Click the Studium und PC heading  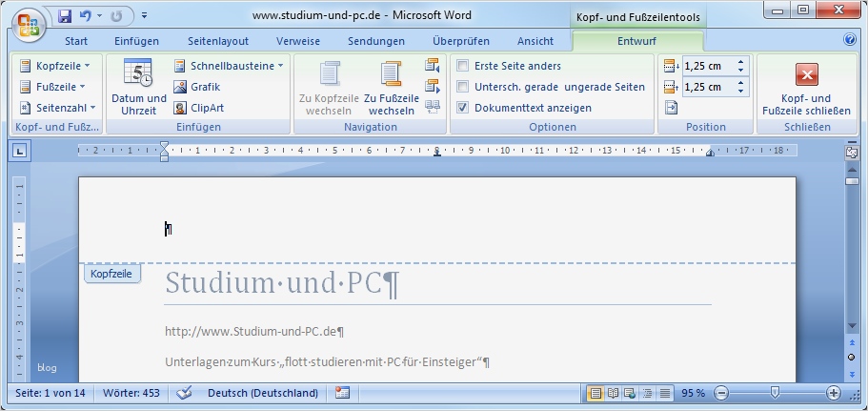click(x=282, y=283)
